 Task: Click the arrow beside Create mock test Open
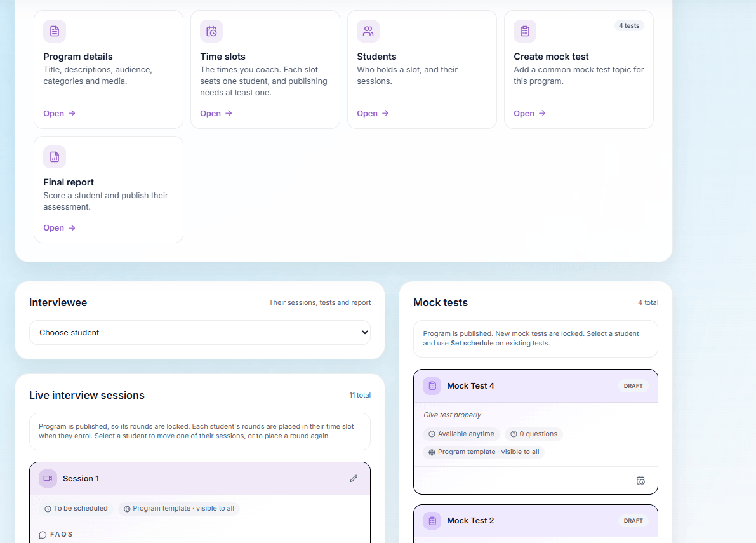542,113
